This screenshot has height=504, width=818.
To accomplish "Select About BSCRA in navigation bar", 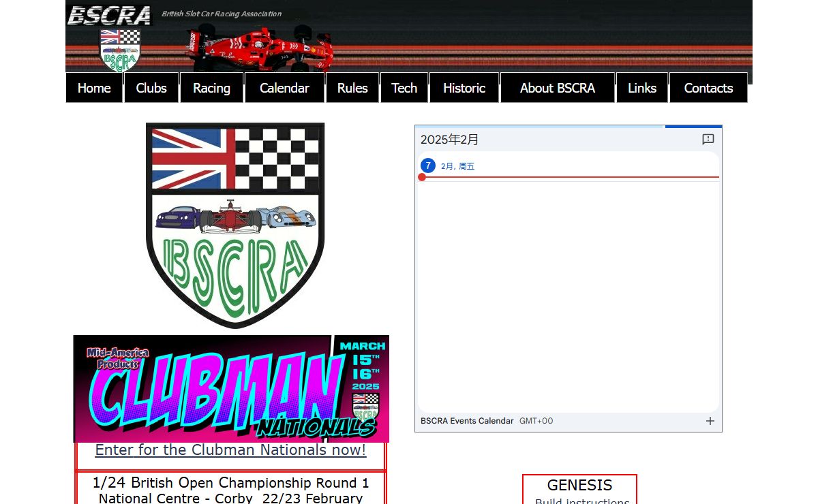I will click(557, 88).
